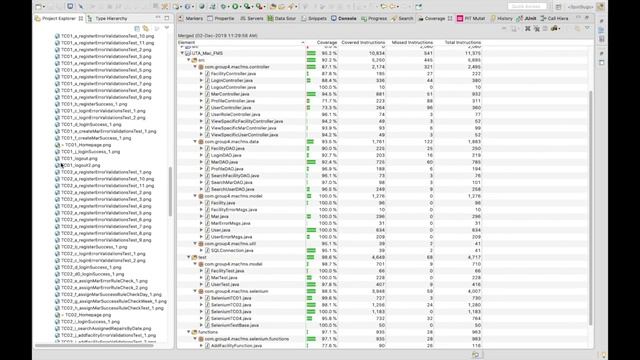Open the History tab
Image resolution: width=640 pixels, height=360 pixels.
(x=502, y=18)
